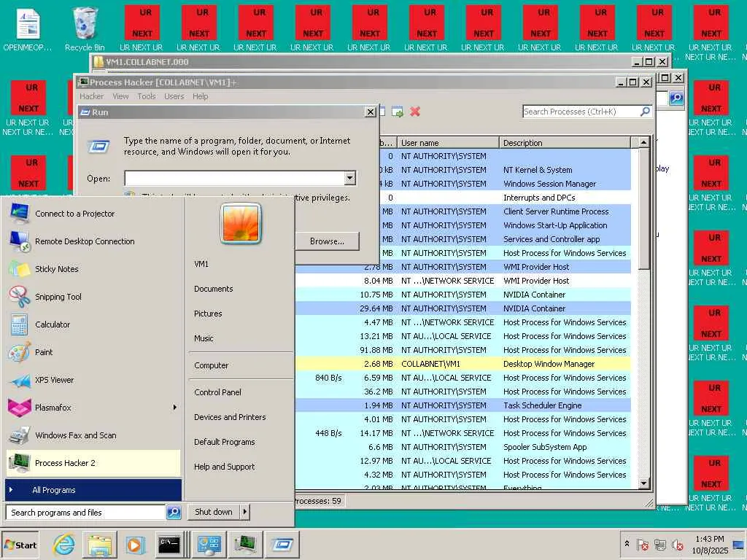747x560 pixels.
Task: Click process list scrollbar up arrow
Action: [x=643, y=142]
